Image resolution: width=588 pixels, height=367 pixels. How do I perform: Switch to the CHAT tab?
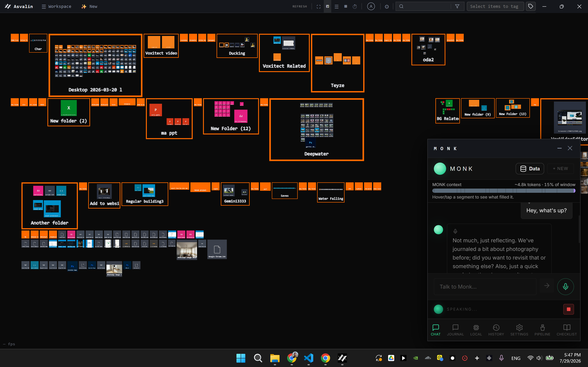tap(436, 330)
